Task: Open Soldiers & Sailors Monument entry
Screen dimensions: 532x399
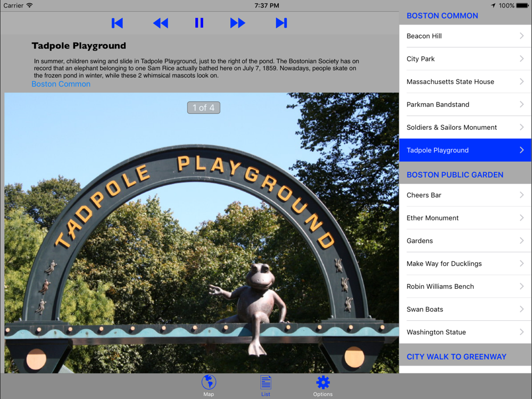Action: [x=465, y=127]
